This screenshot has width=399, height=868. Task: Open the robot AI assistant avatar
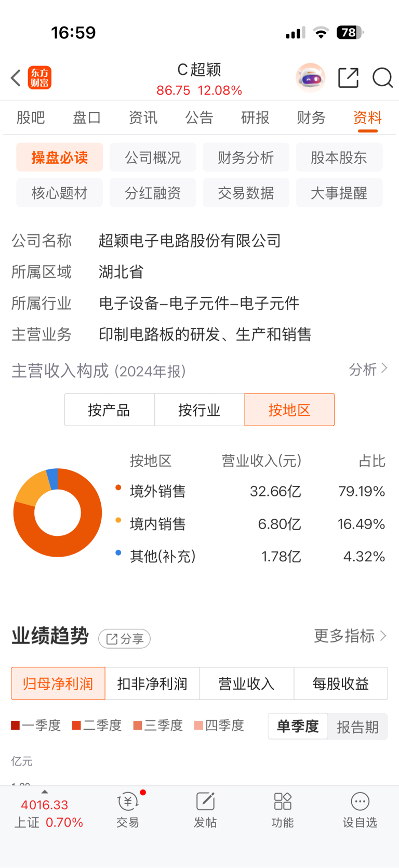[x=310, y=78]
